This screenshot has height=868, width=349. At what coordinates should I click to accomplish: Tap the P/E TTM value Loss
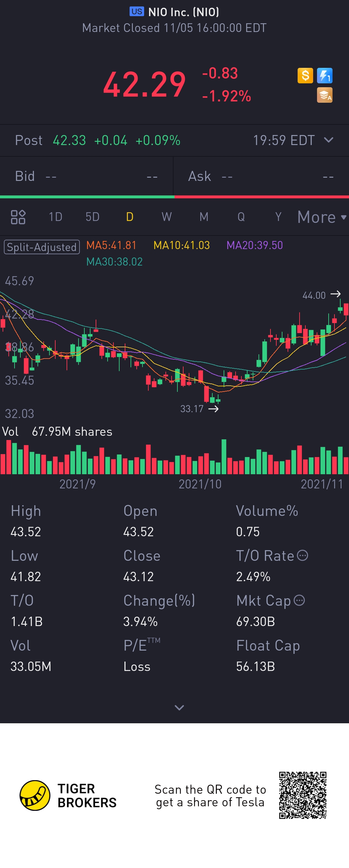click(x=137, y=666)
